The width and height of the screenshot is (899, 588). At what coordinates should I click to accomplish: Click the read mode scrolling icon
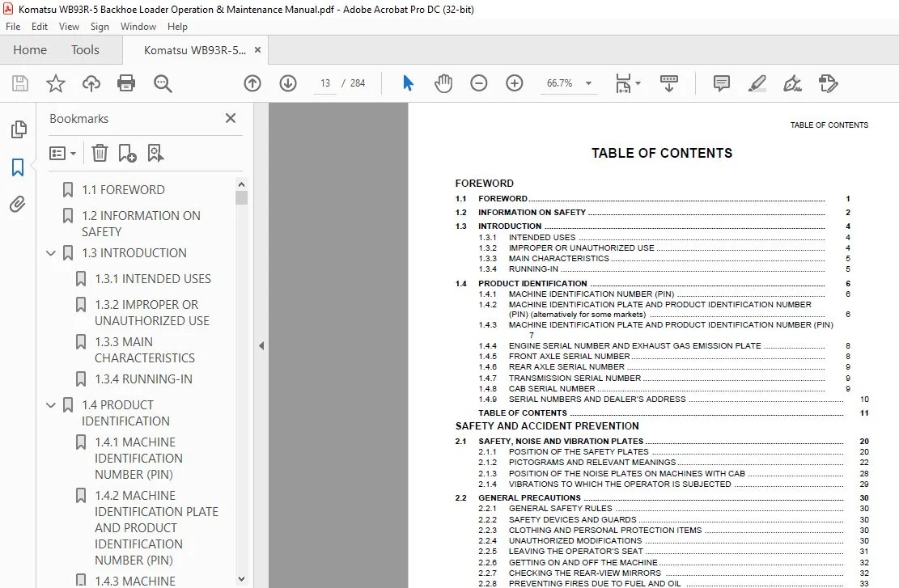[668, 83]
